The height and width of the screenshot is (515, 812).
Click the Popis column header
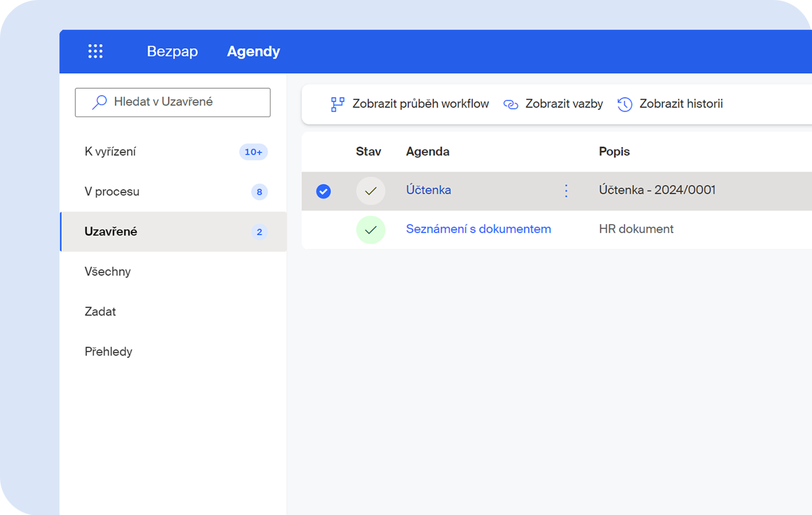[x=614, y=152]
